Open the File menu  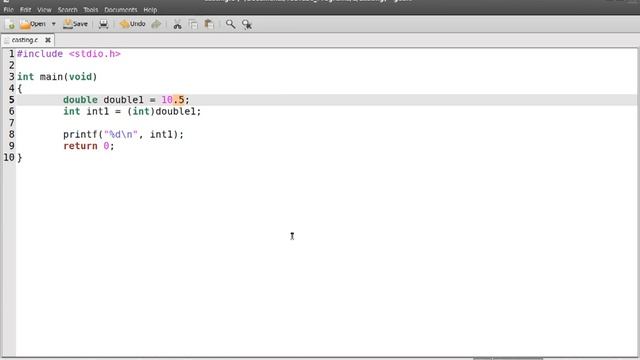8,9
